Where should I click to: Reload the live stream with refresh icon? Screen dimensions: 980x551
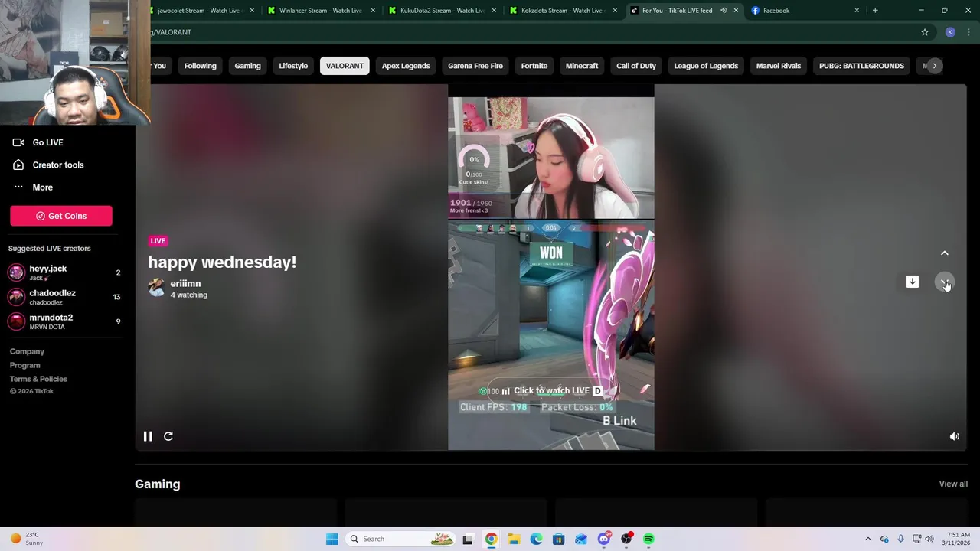click(168, 436)
